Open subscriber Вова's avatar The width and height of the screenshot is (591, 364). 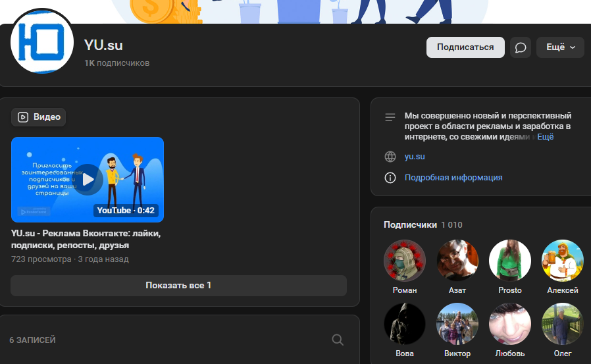pos(405,324)
